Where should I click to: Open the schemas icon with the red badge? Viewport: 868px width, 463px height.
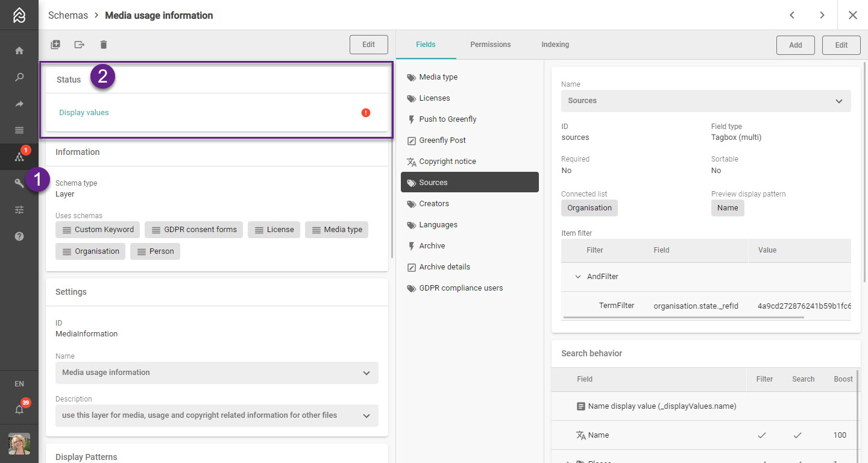click(19, 157)
